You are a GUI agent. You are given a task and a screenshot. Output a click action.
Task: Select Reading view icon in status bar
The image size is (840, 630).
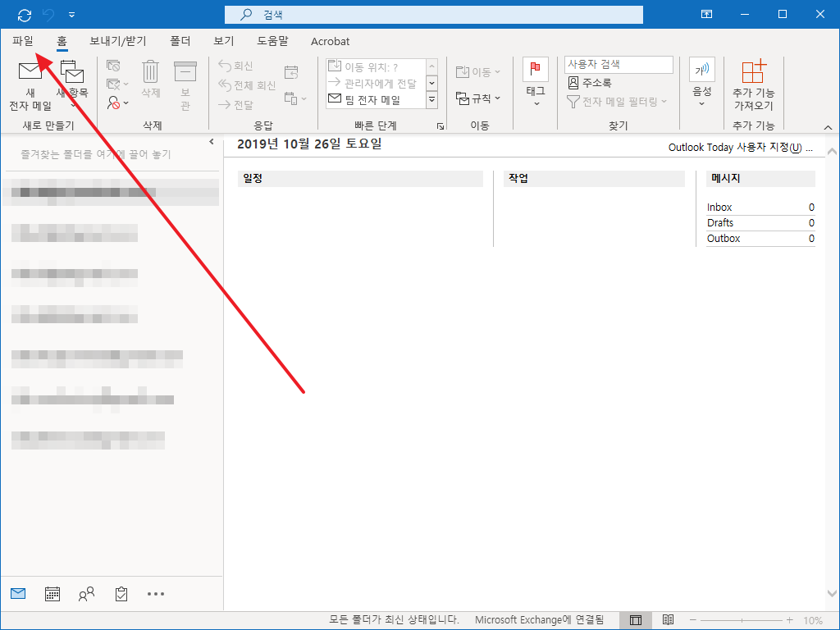click(x=668, y=620)
